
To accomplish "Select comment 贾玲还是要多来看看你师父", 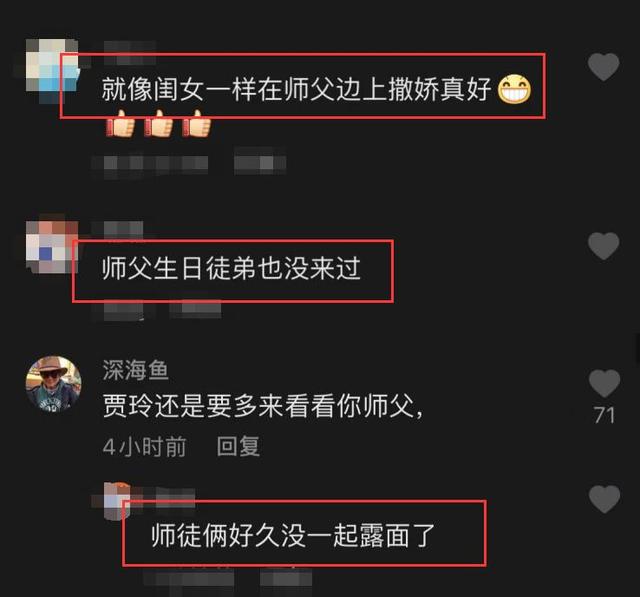I will coord(263,406).
